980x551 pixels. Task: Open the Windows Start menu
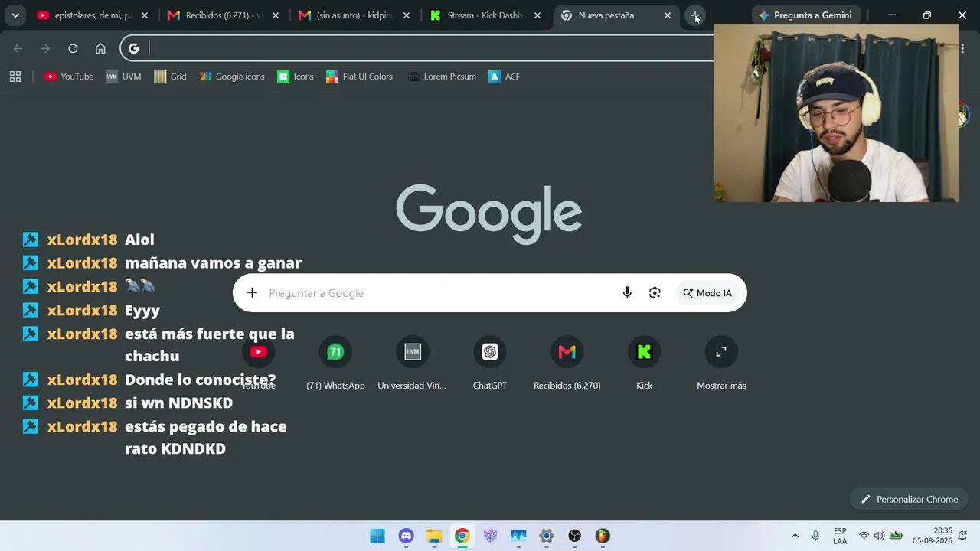coord(377,536)
